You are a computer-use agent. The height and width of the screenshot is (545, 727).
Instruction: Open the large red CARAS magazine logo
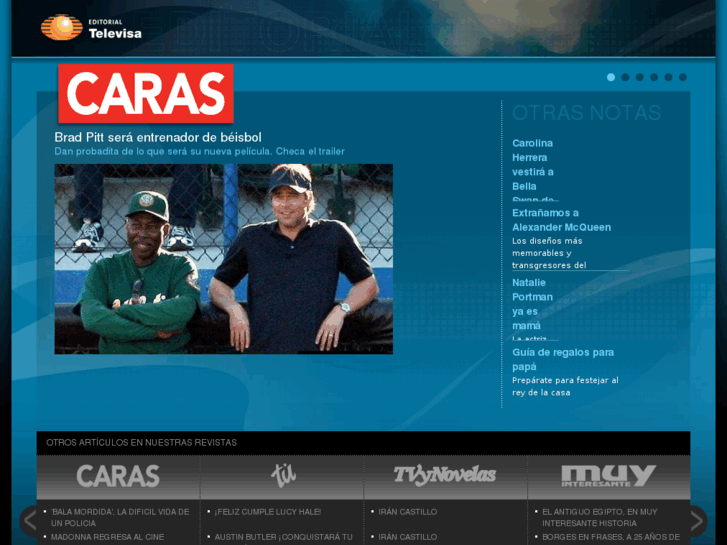point(146,94)
